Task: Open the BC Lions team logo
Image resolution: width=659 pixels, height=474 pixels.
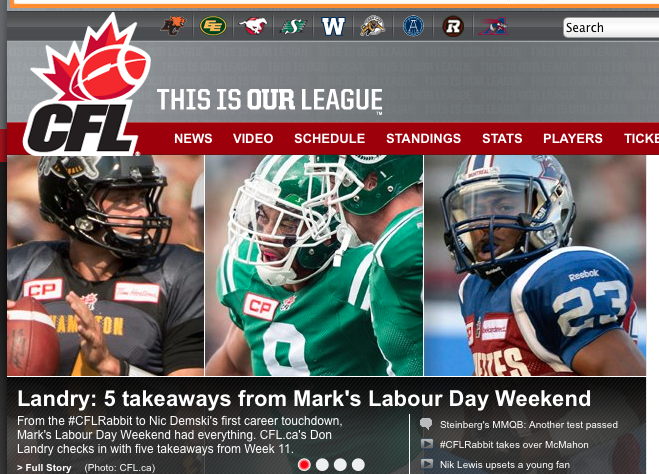Action: (x=174, y=26)
